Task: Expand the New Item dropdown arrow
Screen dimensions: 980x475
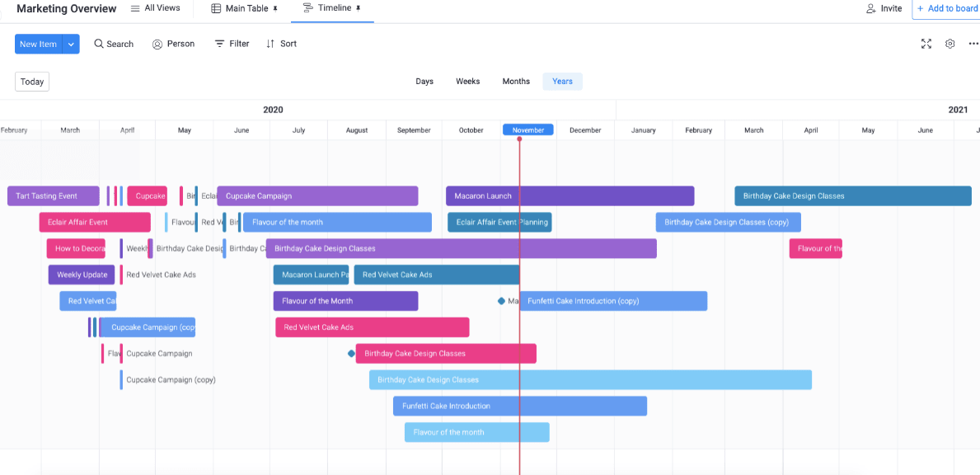Action: (71, 44)
